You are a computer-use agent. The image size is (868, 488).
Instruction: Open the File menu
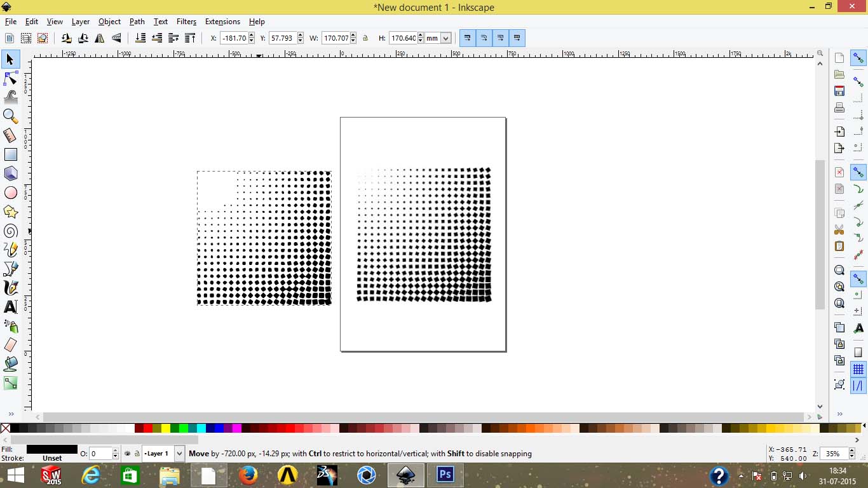click(10, 22)
